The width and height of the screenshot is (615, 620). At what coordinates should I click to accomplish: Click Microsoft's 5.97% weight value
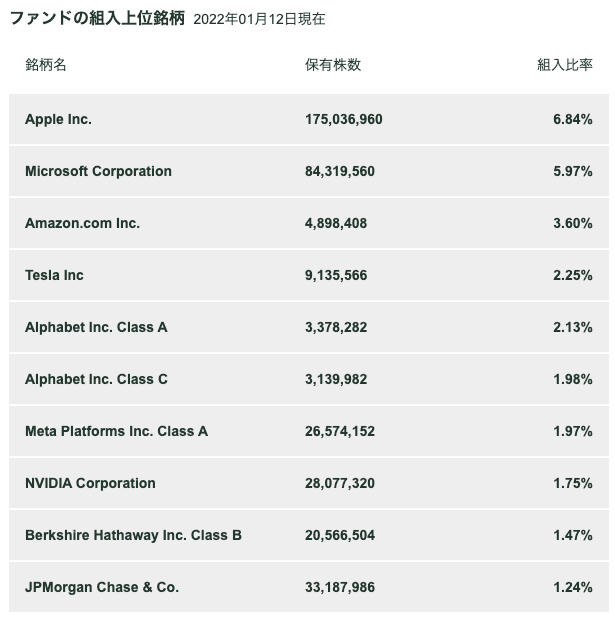[x=572, y=171]
